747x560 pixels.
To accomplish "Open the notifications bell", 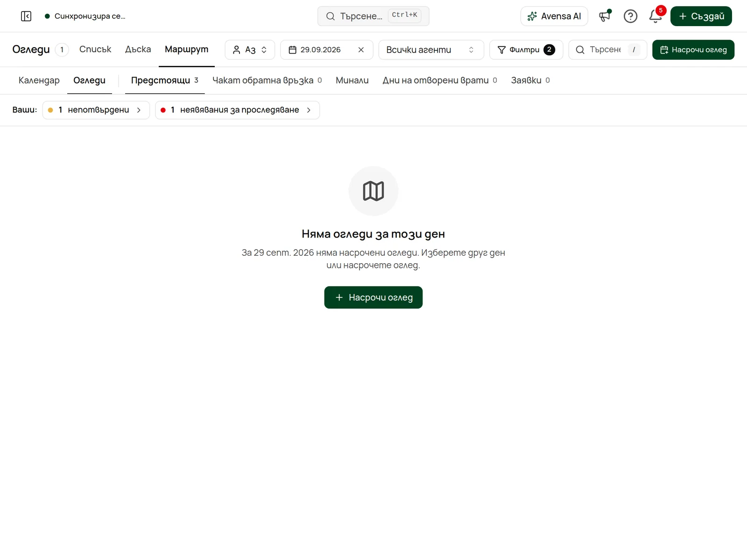I will (655, 16).
